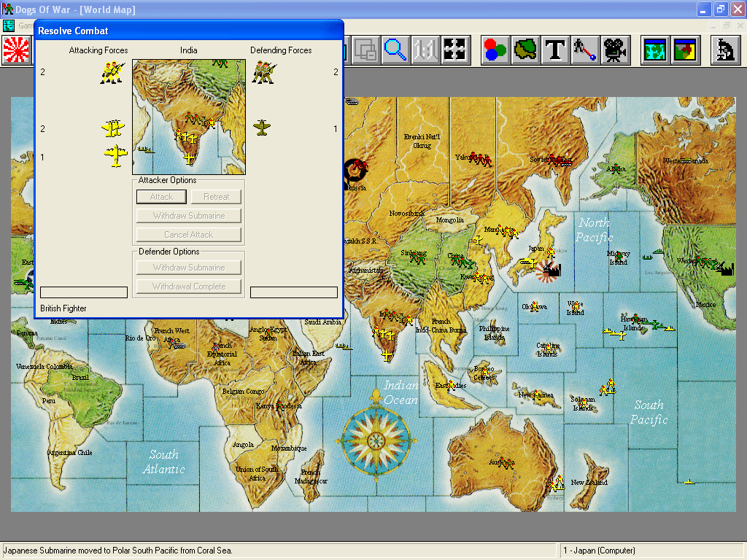The width and height of the screenshot is (747, 560).
Task: Click the South Atlantic sea zone label
Action: 164,462
